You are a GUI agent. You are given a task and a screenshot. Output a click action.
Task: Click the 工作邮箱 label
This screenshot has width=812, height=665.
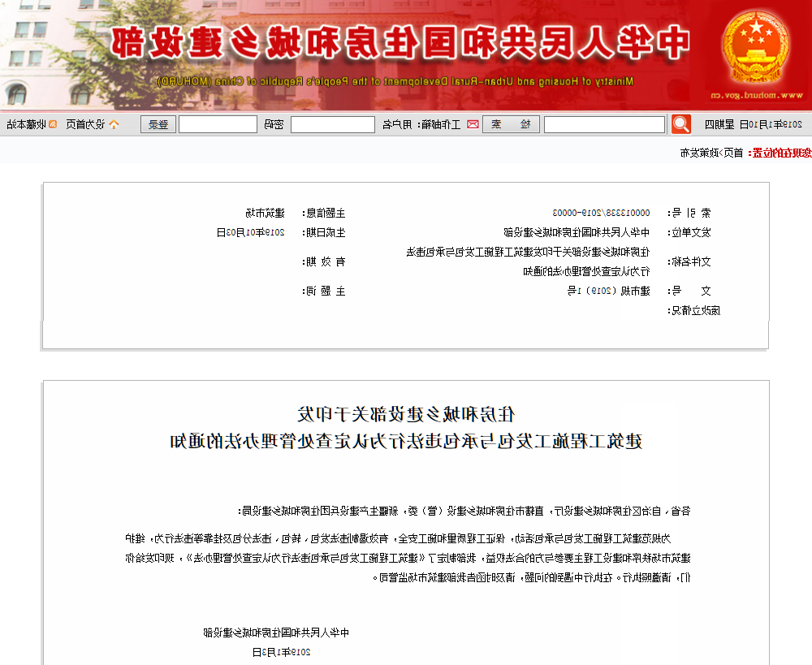coord(441,124)
